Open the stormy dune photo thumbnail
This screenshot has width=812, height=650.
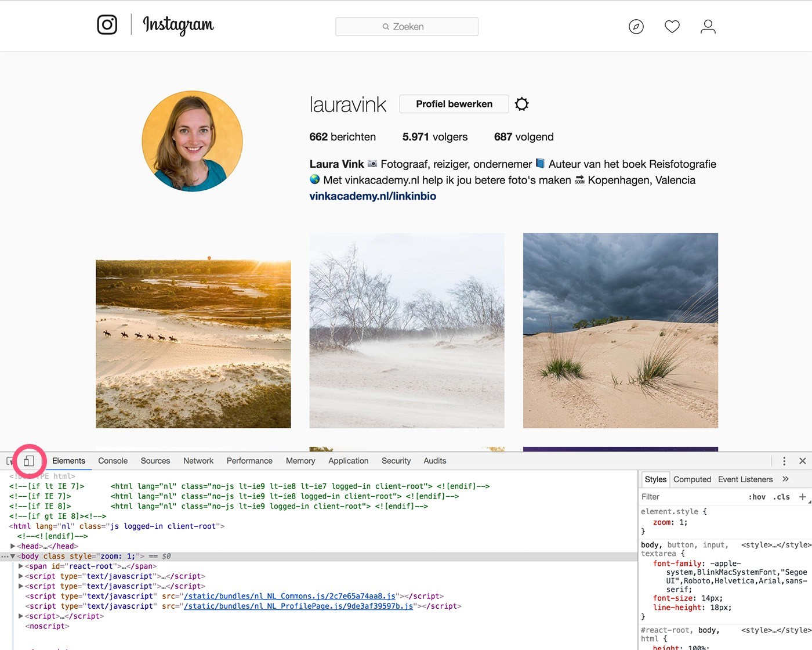[620, 330]
